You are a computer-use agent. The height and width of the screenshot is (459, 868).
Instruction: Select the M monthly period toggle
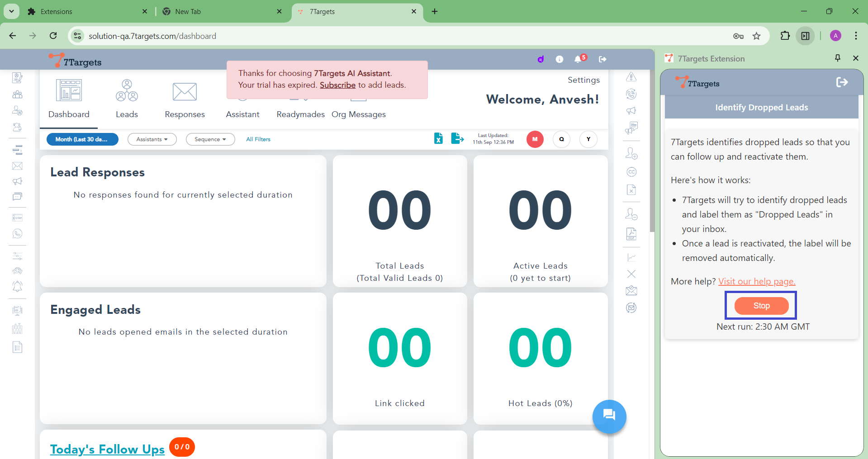pos(535,139)
